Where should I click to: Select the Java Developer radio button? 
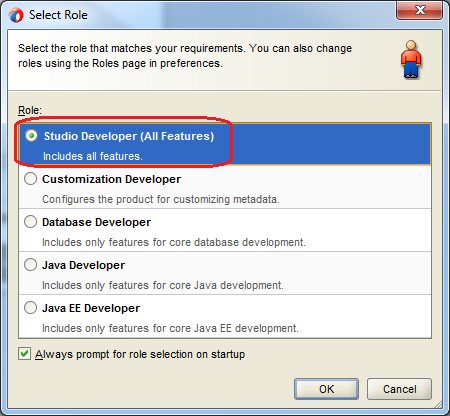[x=30, y=265]
